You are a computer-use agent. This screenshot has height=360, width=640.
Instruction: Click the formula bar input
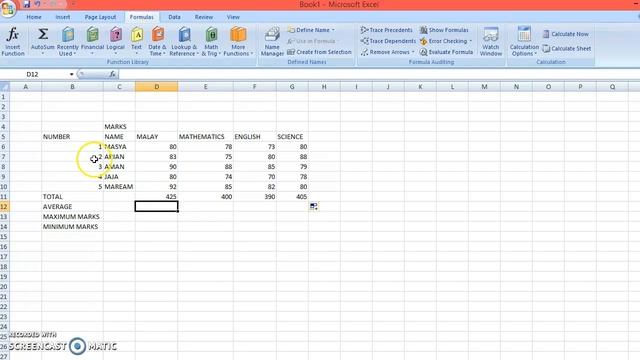pyautogui.click(x=378, y=74)
